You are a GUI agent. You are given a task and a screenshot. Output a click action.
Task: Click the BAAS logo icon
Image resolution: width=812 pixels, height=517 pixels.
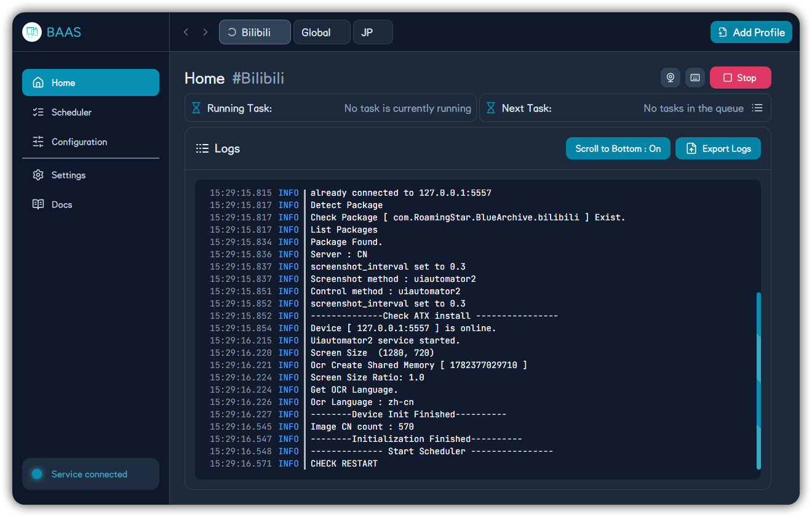click(32, 32)
